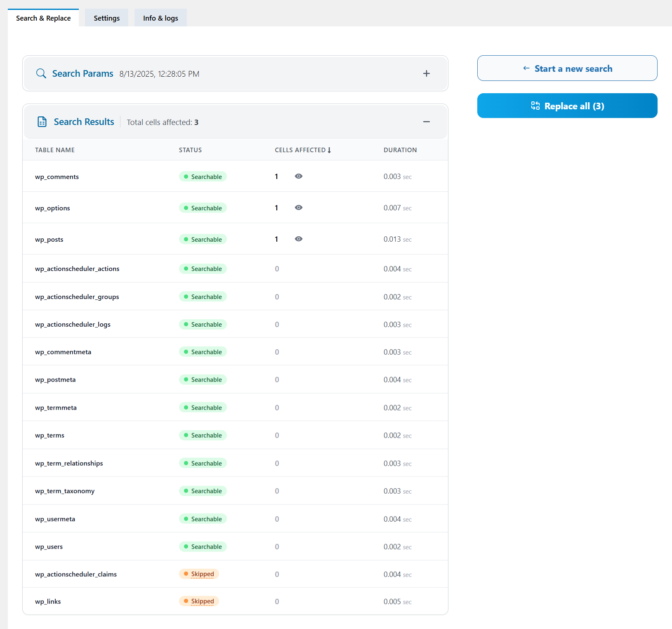Sort results by DURATION column
672x629 pixels.
(400, 150)
